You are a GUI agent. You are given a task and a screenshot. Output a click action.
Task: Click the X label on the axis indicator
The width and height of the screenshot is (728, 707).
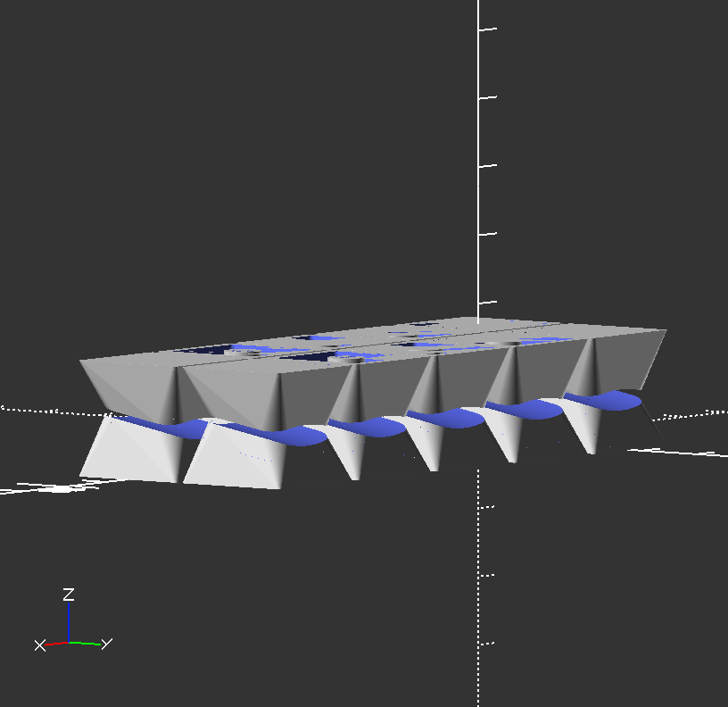(40, 645)
